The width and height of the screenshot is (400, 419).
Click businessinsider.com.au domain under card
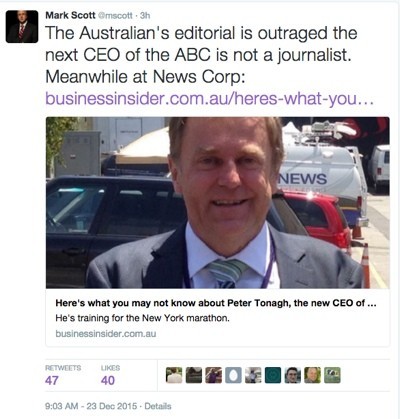(106, 334)
